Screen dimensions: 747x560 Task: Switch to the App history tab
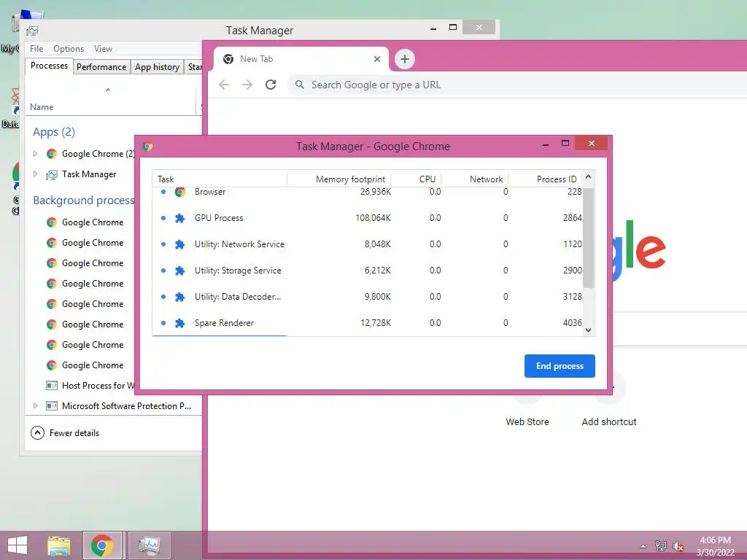click(x=157, y=67)
